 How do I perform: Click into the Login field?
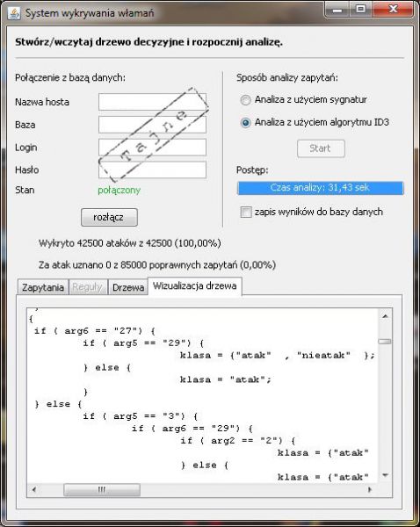pyautogui.click(x=152, y=148)
